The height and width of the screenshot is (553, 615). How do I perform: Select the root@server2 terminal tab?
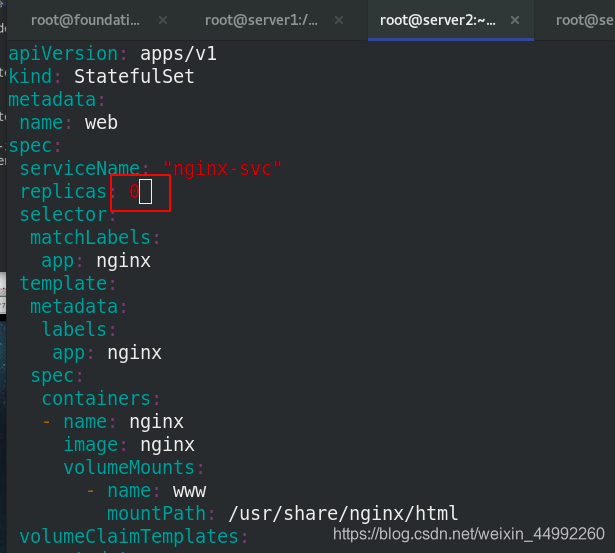click(x=438, y=20)
